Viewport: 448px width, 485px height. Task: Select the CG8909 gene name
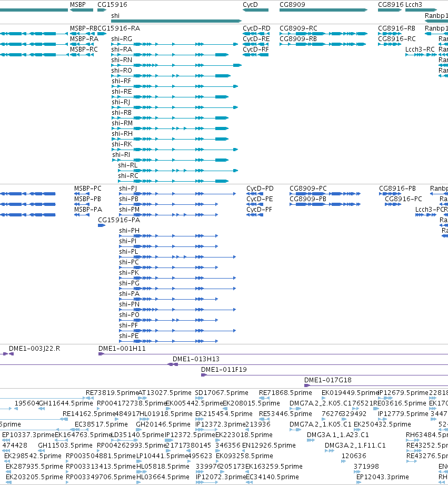click(292, 5)
